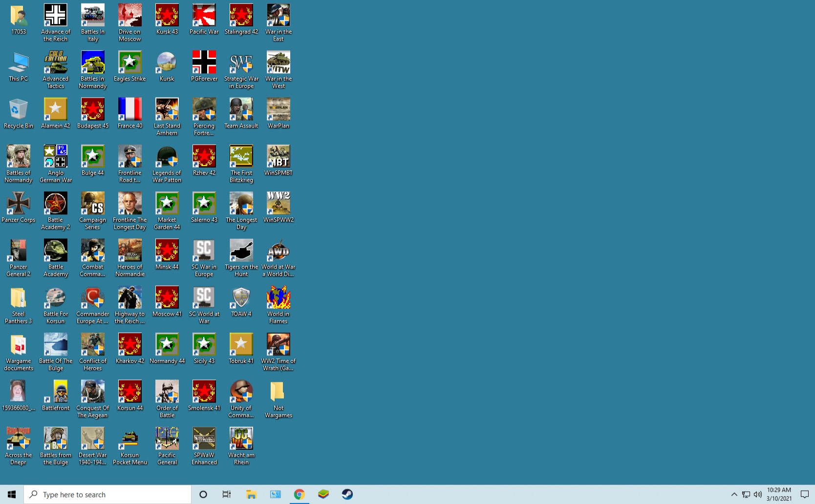
Task: Select the Not Wargames folder
Action: pos(279,392)
